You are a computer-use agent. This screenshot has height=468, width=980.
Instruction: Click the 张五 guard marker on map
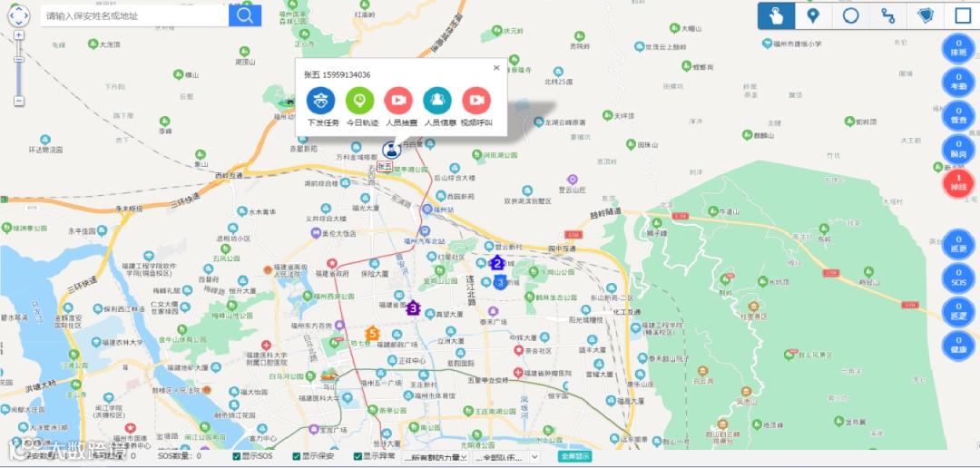392,150
